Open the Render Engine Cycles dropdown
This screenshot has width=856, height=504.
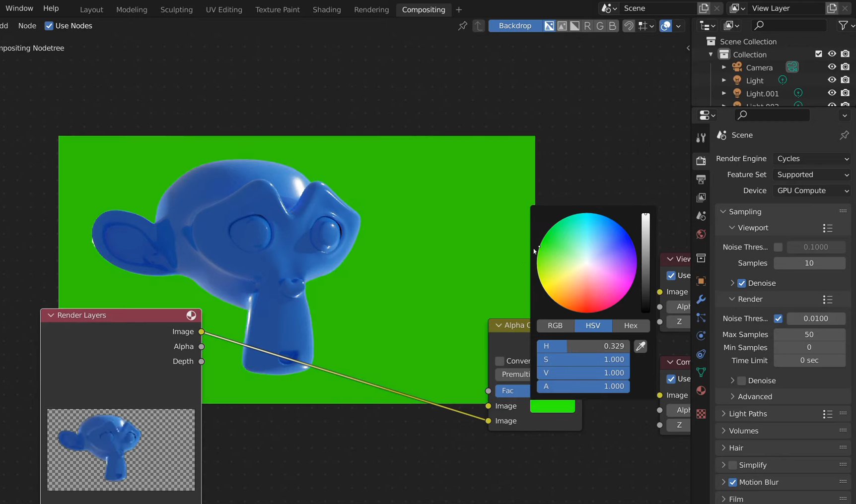tap(812, 159)
